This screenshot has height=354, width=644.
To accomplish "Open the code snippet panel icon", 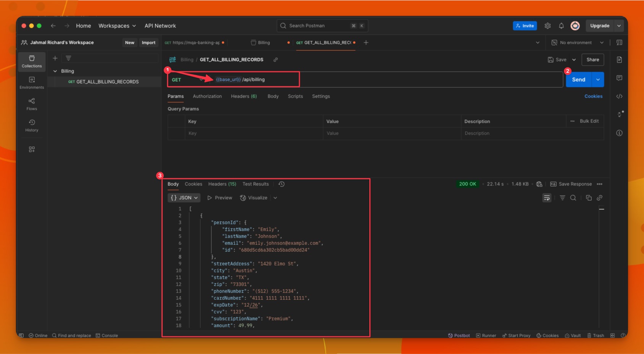I will pos(619,96).
